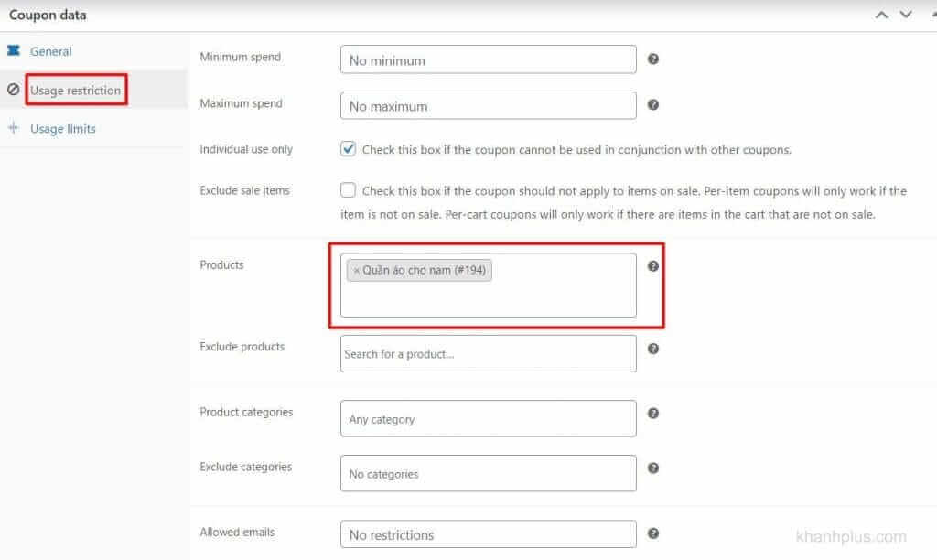
Task: Click the help icon beside Product categories
Action: pos(653,413)
